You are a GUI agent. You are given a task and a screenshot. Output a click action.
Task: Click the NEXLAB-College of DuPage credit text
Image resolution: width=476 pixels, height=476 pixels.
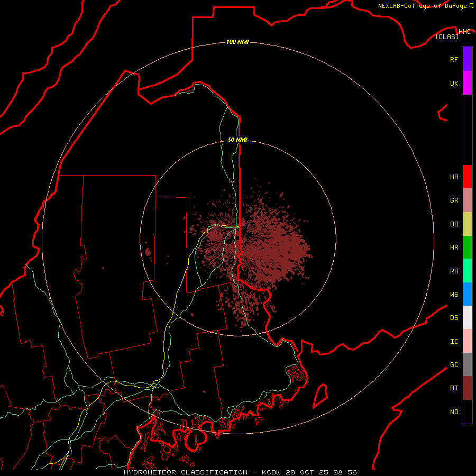[422, 6]
